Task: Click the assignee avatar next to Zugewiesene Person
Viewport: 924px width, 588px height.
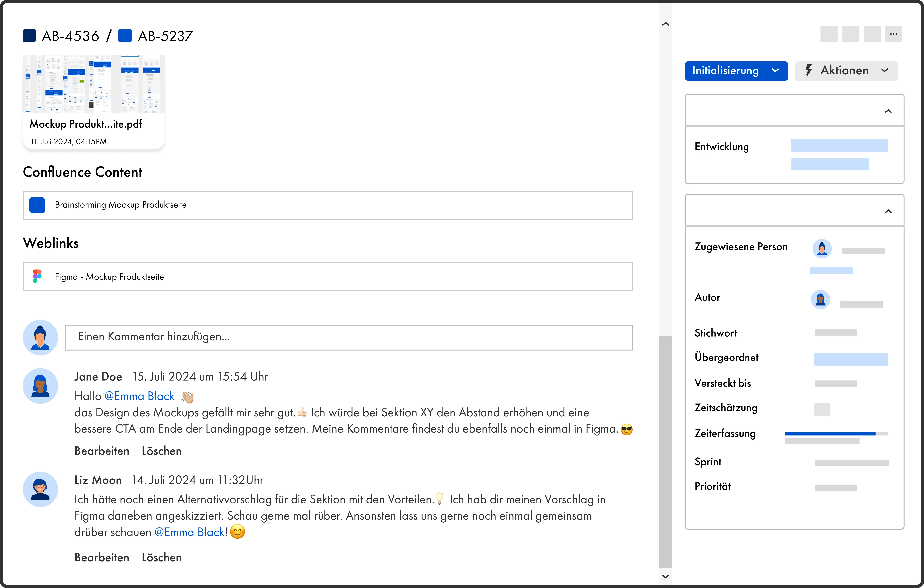Action: coord(822,249)
